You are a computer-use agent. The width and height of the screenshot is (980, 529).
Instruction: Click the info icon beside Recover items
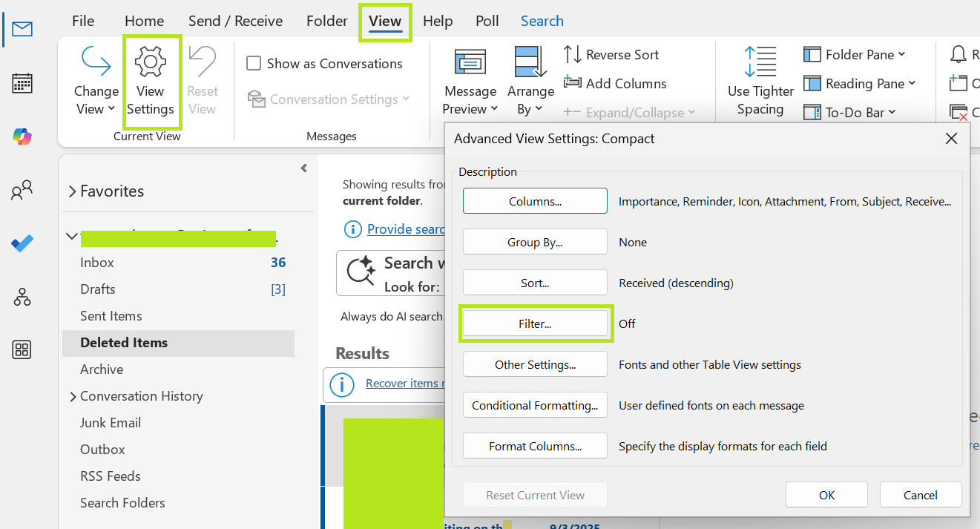point(341,384)
